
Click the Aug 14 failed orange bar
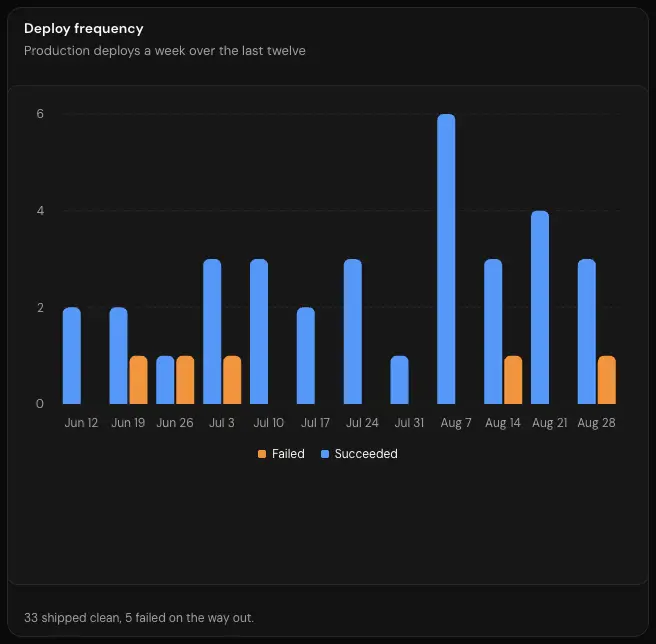coord(513,380)
